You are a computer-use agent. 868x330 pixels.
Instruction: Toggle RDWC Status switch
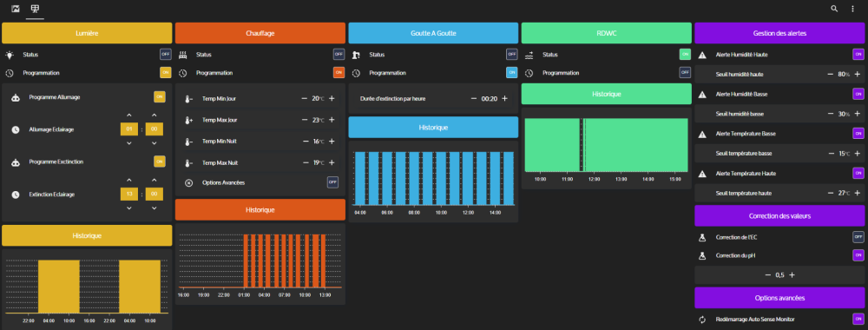(686, 54)
